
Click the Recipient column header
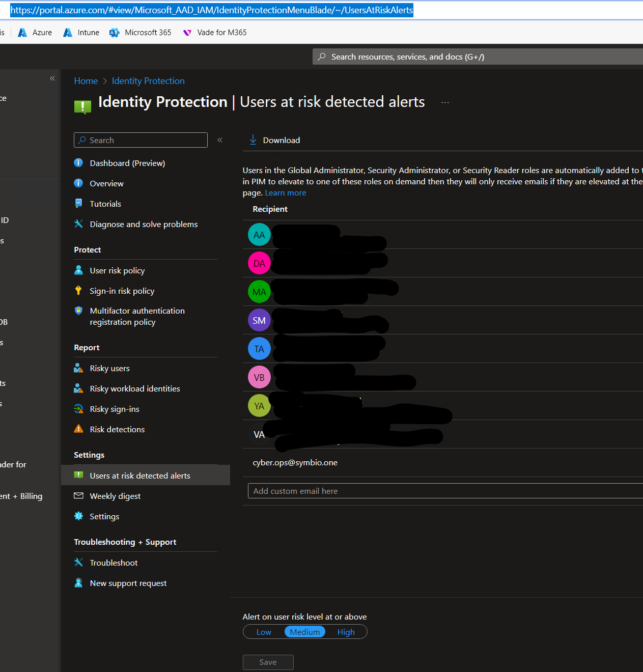pyautogui.click(x=270, y=209)
